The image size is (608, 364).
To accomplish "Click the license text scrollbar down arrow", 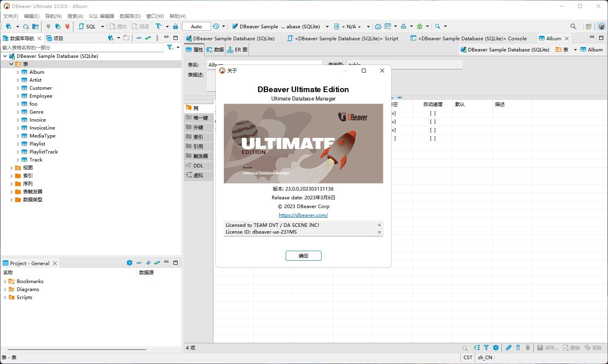I will click(379, 232).
